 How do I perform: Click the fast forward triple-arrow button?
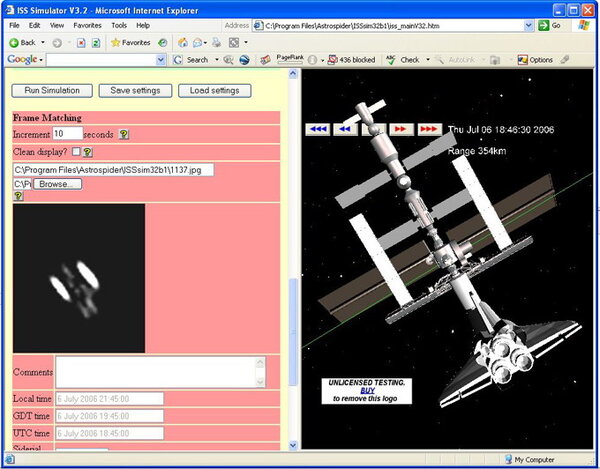(x=429, y=129)
